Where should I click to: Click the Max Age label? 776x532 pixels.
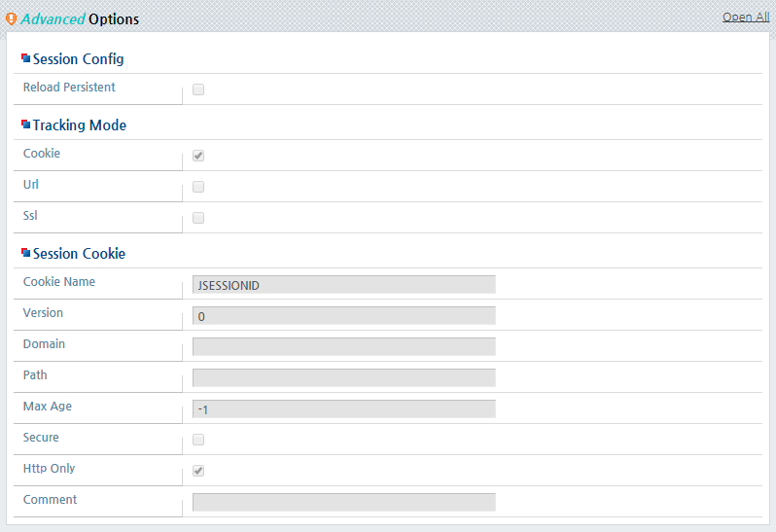[48, 407]
